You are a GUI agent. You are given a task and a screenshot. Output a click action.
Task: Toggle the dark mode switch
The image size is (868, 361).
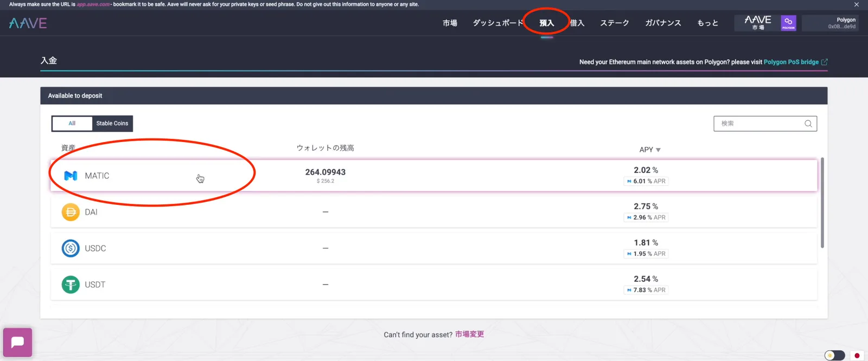tap(834, 356)
